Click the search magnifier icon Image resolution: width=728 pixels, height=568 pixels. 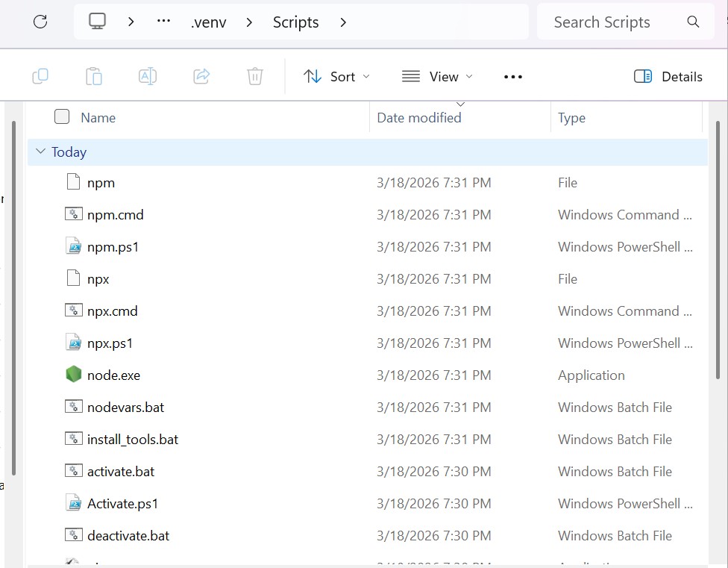click(x=693, y=22)
